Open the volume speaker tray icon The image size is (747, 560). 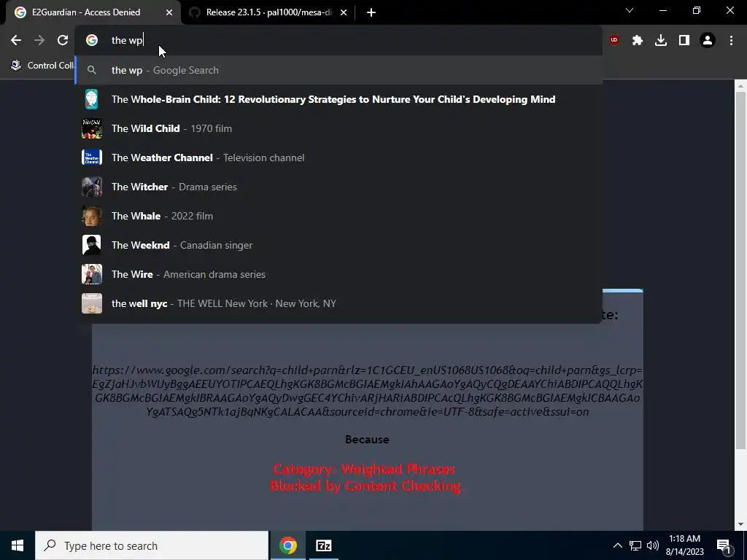click(653, 545)
